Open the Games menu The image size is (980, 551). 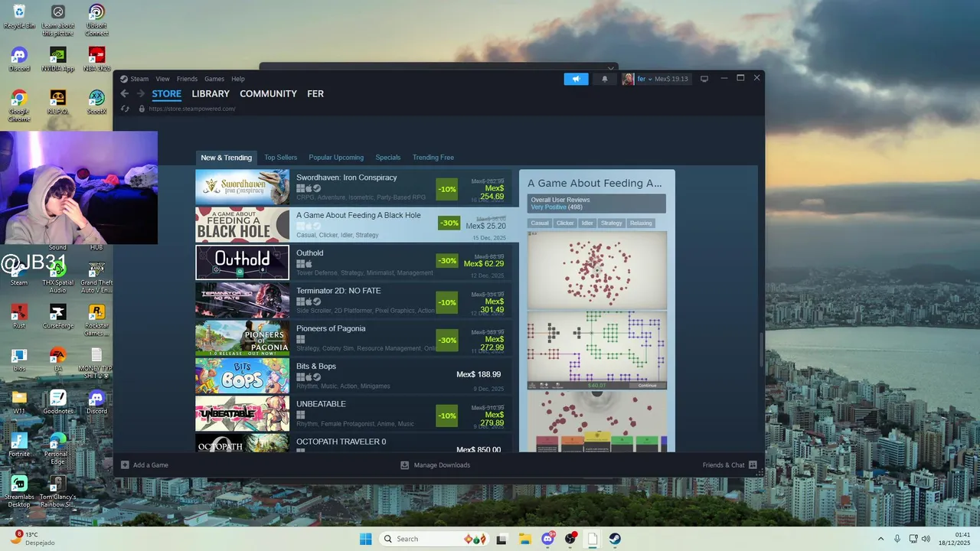tap(214, 79)
